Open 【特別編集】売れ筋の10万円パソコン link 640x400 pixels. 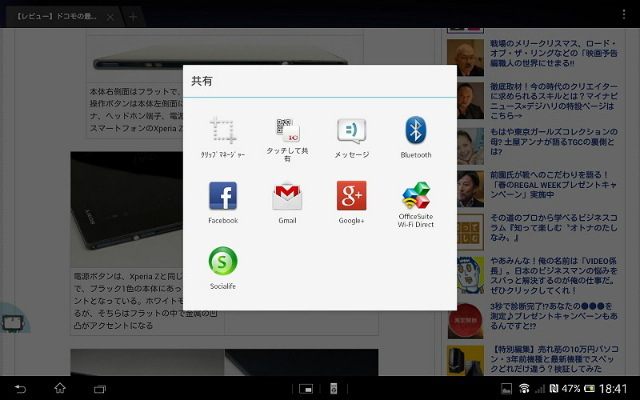click(x=554, y=359)
